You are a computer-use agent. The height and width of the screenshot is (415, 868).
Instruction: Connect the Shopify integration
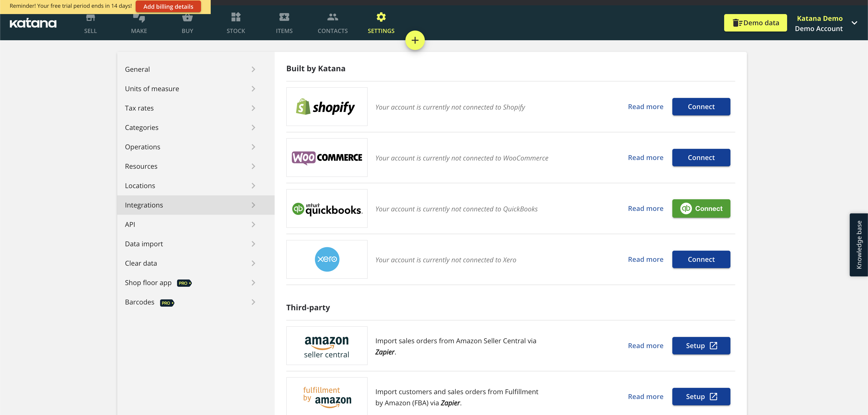pos(701,106)
